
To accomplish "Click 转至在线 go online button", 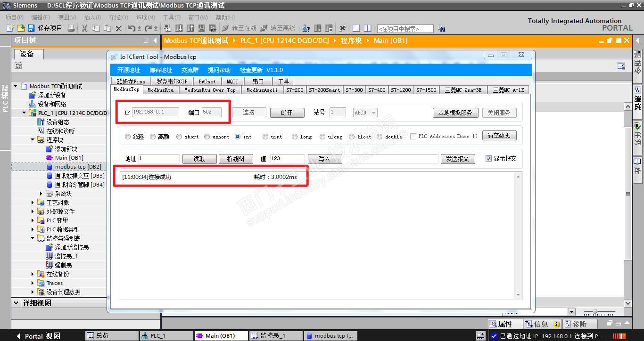I will 239,28.
